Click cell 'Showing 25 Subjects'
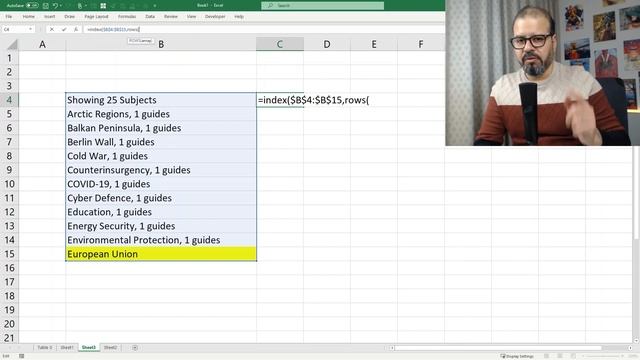This screenshot has width=640, height=360. [161, 100]
